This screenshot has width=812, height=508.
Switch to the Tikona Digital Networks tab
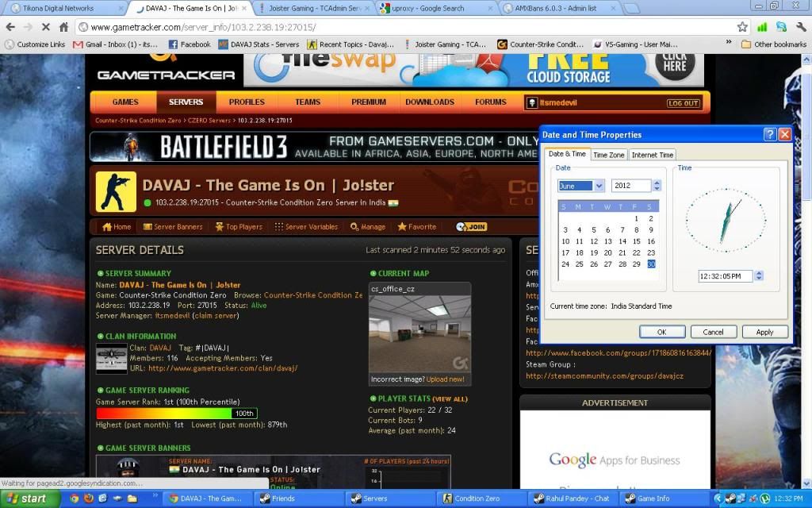coord(63,8)
